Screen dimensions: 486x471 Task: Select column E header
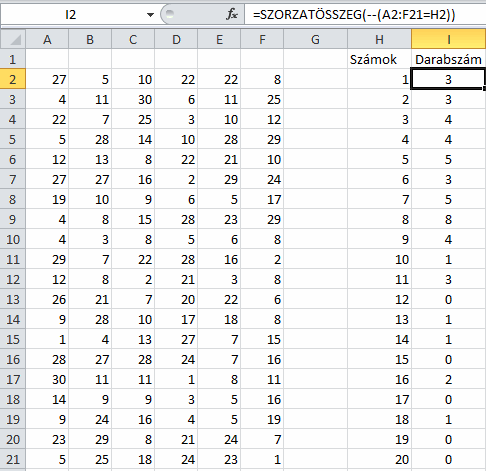pos(219,39)
